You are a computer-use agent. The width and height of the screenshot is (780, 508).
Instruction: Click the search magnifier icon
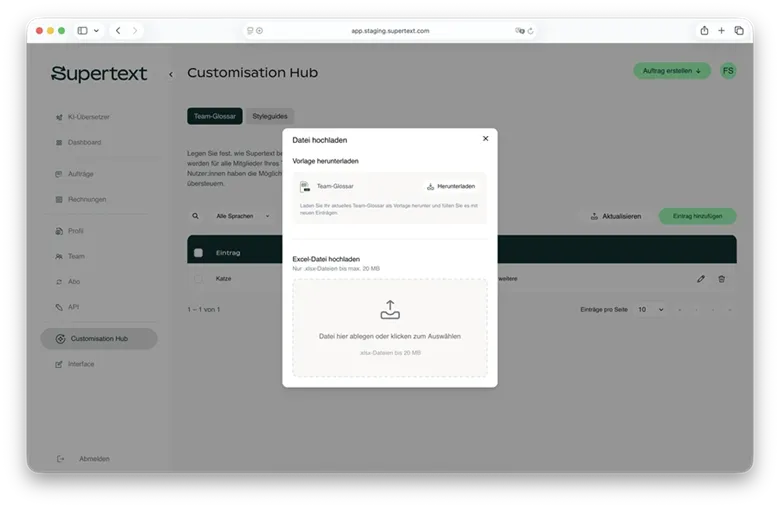[195, 216]
